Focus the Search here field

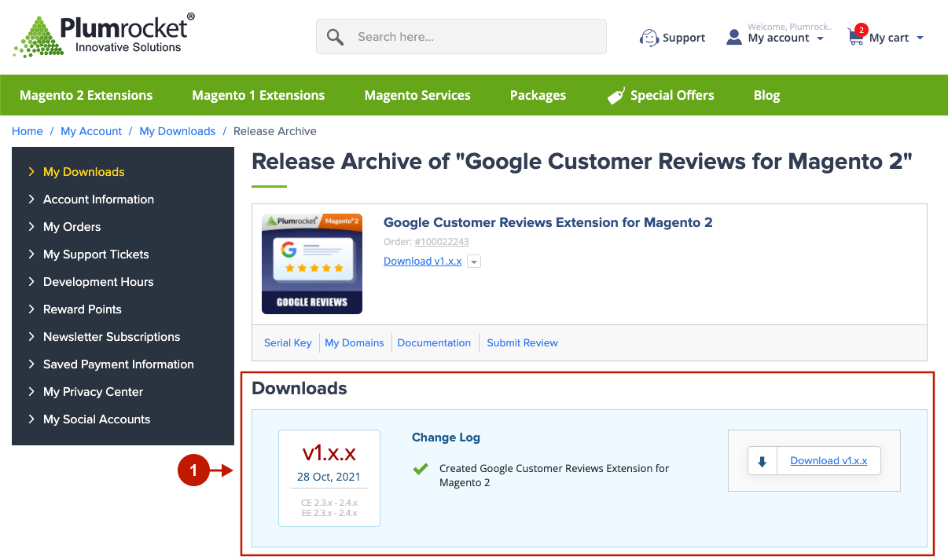(x=461, y=37)
